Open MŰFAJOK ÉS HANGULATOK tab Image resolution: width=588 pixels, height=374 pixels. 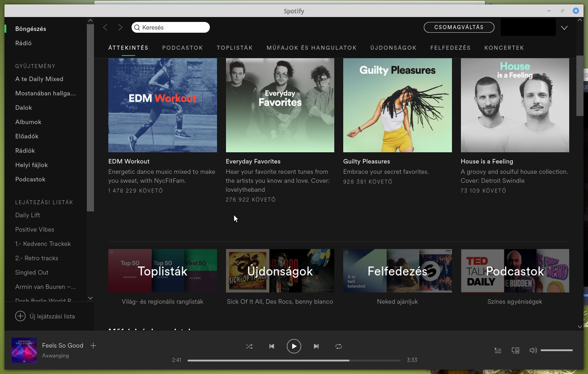tap(312, 48)
